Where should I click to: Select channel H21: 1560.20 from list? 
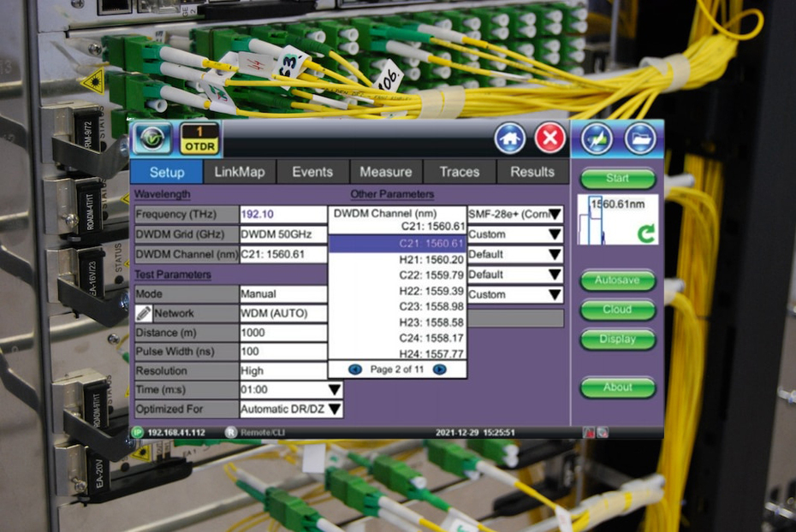pos(397,260)
